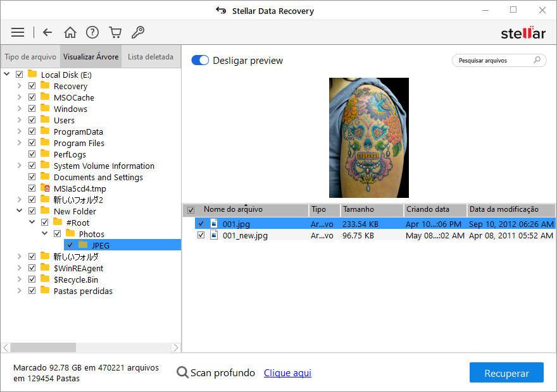Image resolution: width=557 pixels, height=392 pixels.
Task: Switch to the Tipo de arquivo tab
Action: click(x=30, y=57)
